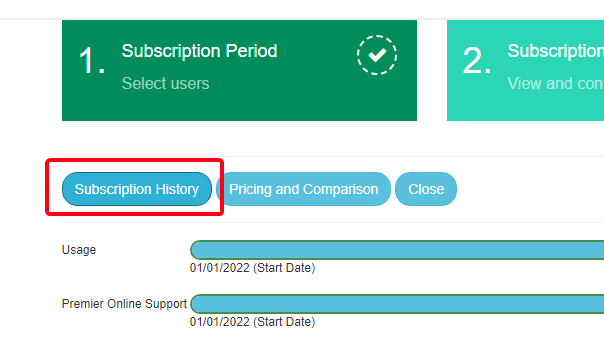Click '(Start Date)' text beneath Premier Online Support bar
604x362 pixels.
[x=284, y=322]
